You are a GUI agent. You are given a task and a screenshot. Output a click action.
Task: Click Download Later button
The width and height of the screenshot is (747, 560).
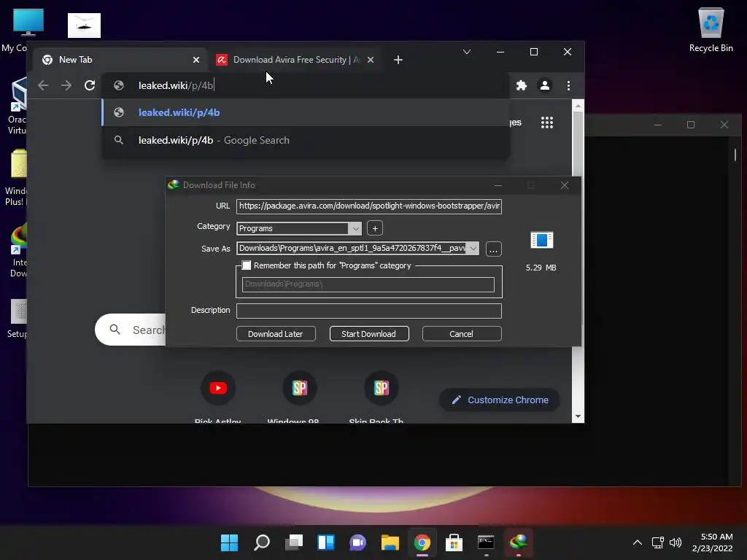pos(276,334)
